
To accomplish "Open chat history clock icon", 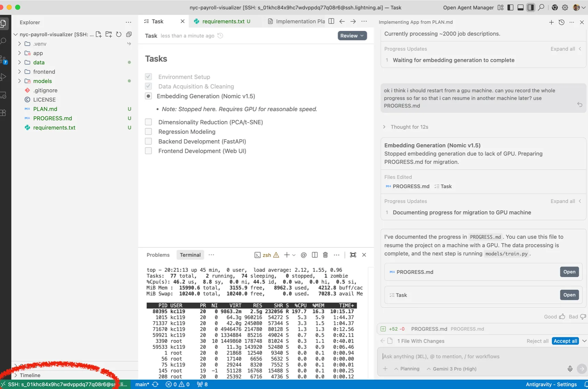I will pos(562,22).
